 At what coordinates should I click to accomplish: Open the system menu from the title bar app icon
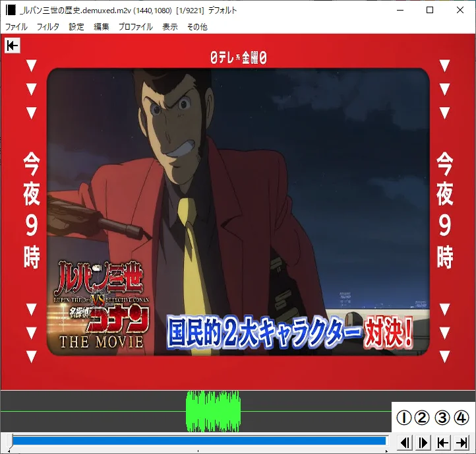(10, 10)
